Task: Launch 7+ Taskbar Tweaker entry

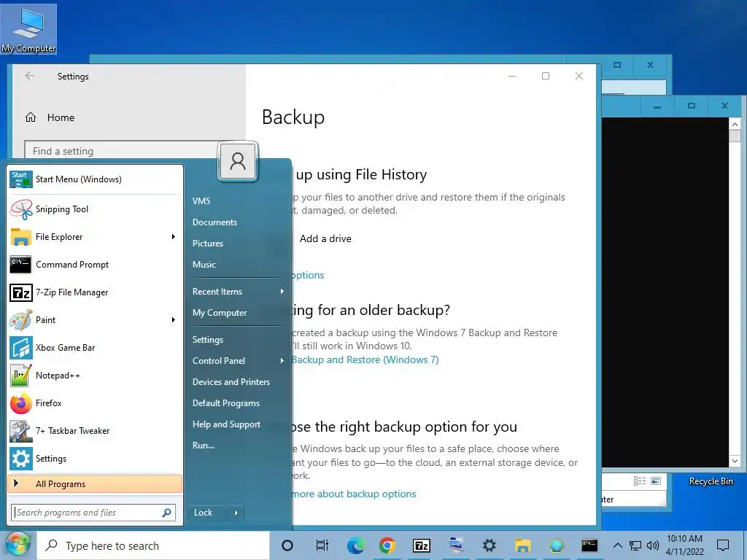Action: pyautogui.click(x=96, y=430)
